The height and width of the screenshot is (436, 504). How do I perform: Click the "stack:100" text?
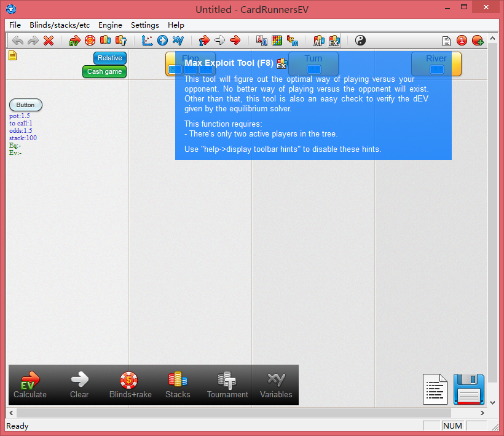point(23,138)
